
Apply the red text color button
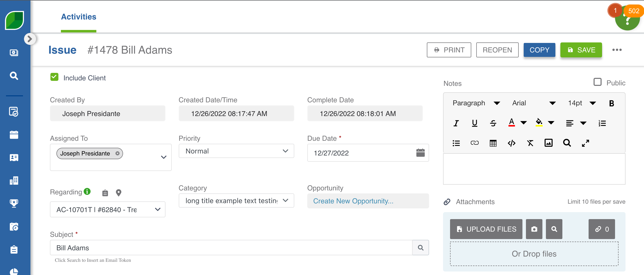point(511,123)
